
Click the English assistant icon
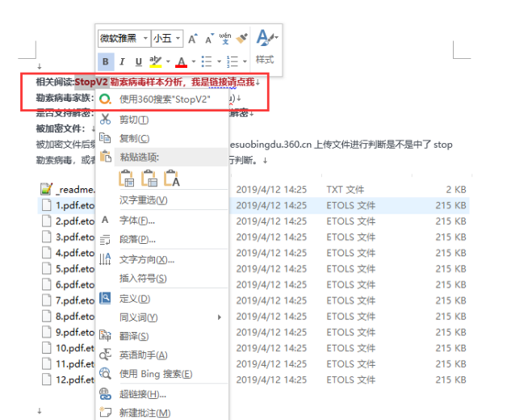coord(105,355)
